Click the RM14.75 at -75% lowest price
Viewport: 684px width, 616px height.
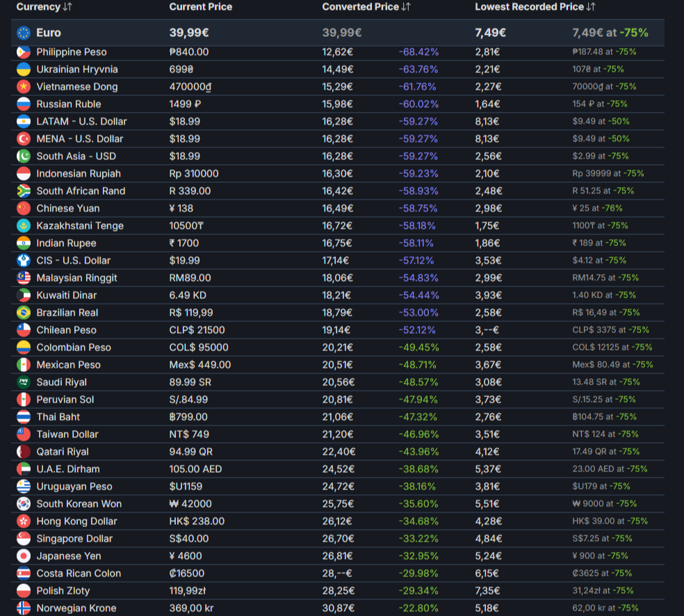tap(605, 278)
